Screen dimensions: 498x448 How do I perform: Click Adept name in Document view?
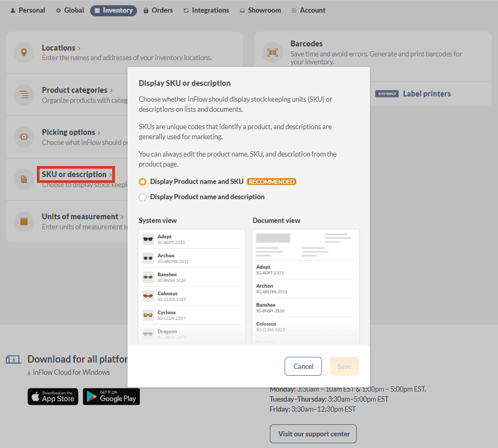point(263,267)
